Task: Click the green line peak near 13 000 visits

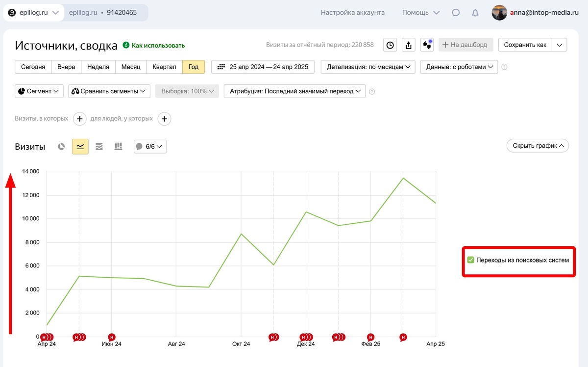Action: [x=403, y=178]
